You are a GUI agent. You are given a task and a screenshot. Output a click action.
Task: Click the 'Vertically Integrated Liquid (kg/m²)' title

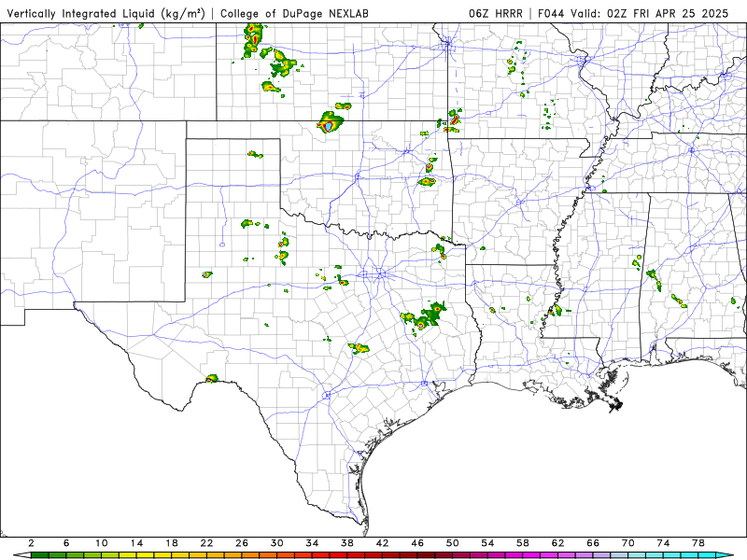(106, 13)
